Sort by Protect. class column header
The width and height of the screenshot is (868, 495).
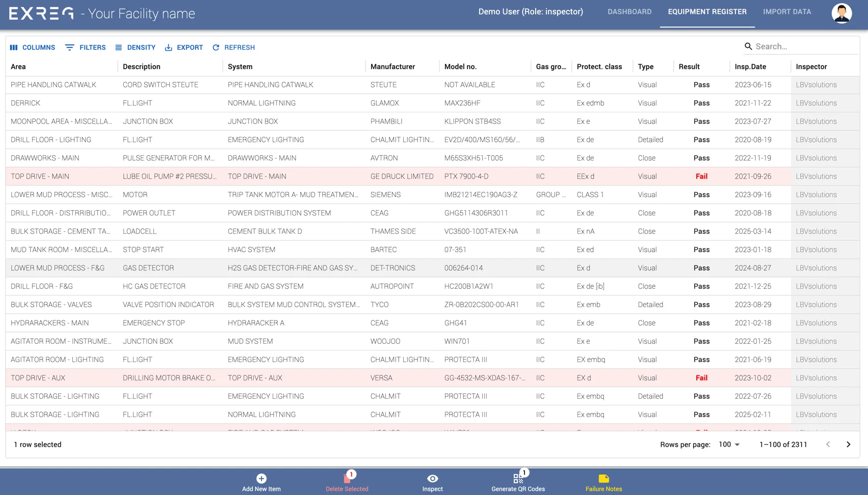pyautogui.click(x=599, y=67)
